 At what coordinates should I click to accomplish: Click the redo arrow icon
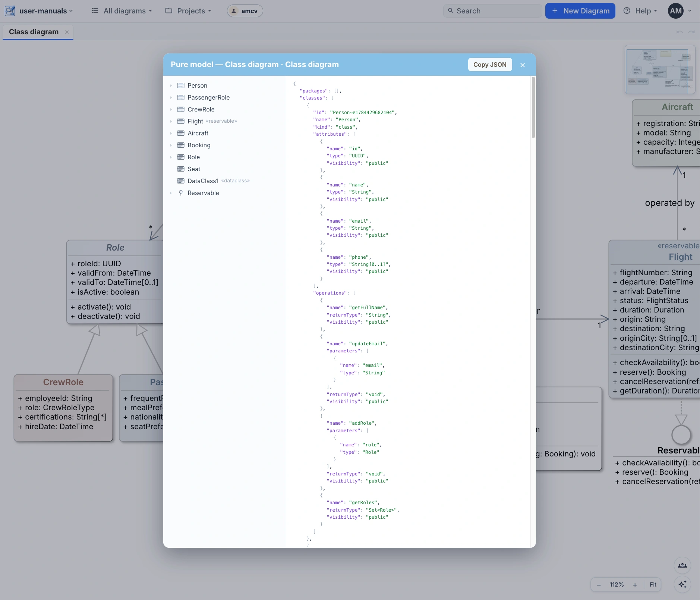coord(691,32)
